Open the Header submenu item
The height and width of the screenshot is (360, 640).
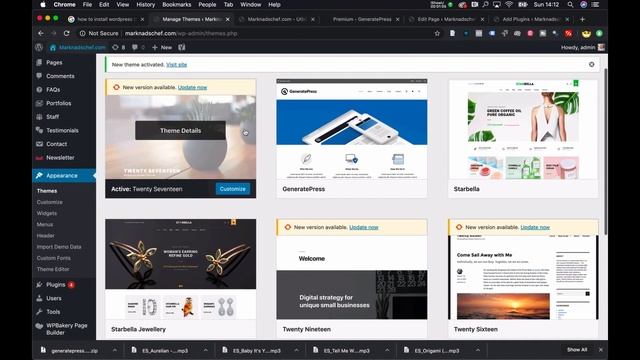(46, 236)
